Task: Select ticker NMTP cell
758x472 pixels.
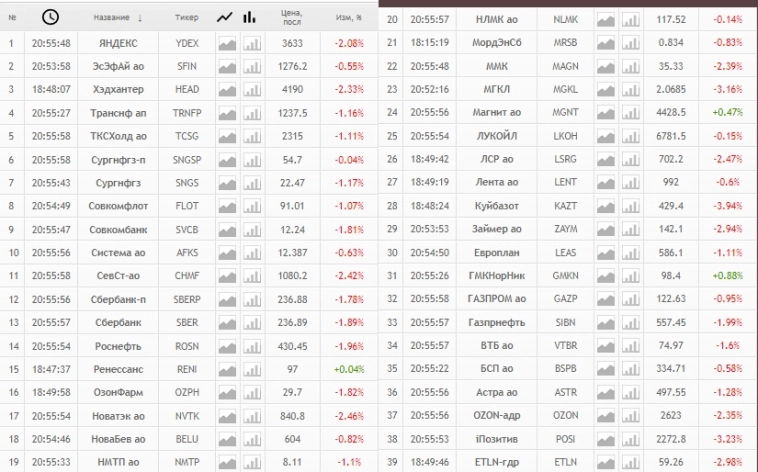Action: click(187, 462)
